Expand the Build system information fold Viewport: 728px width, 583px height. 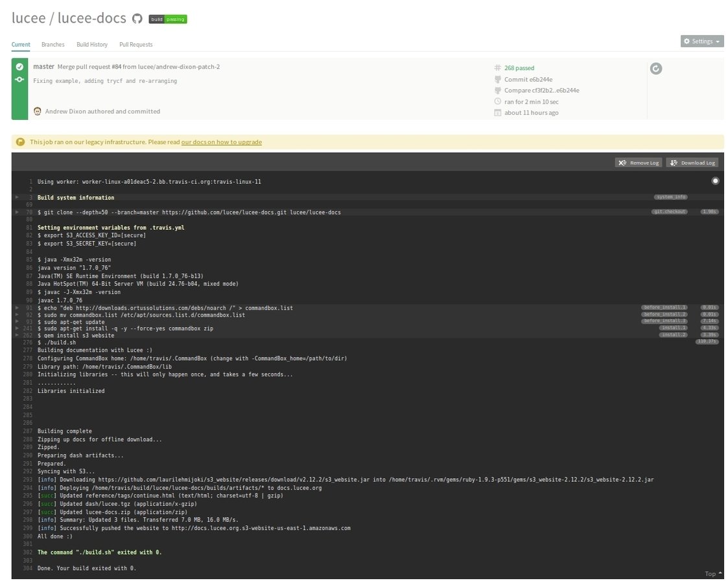(x=17, y=197)
